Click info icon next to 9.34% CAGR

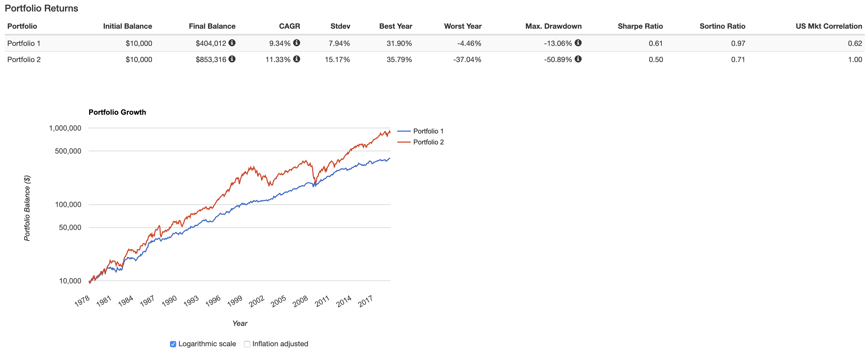coord(297,43)
